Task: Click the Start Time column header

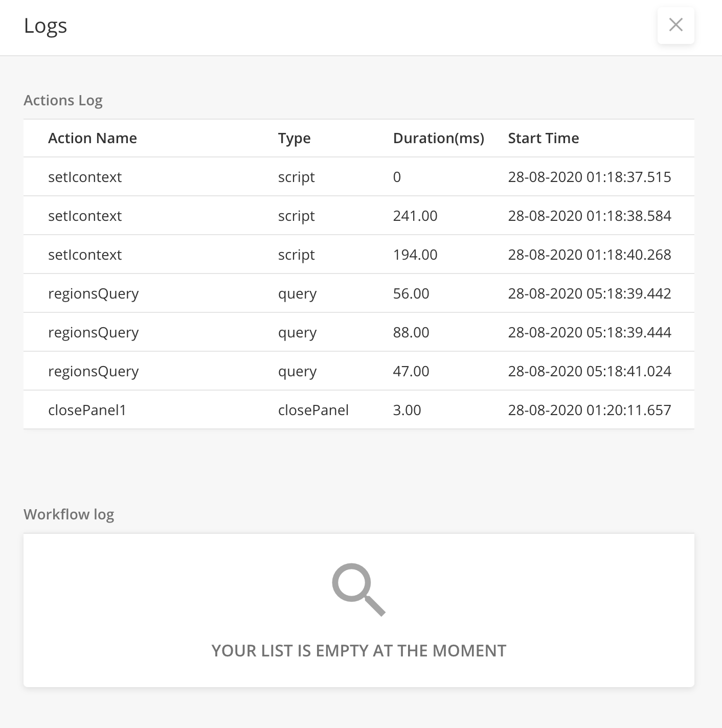Action: pyautogui.click(x=543, y=138)
